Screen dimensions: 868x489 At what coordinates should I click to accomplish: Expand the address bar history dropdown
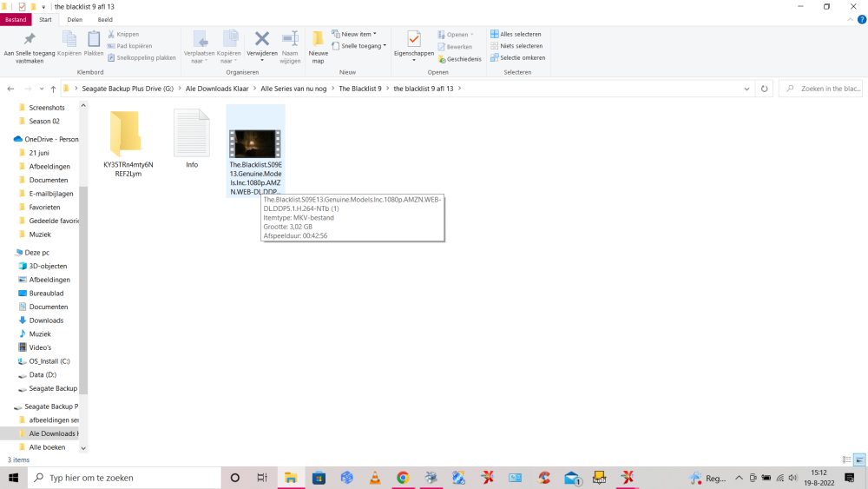(x=747, y=89)
